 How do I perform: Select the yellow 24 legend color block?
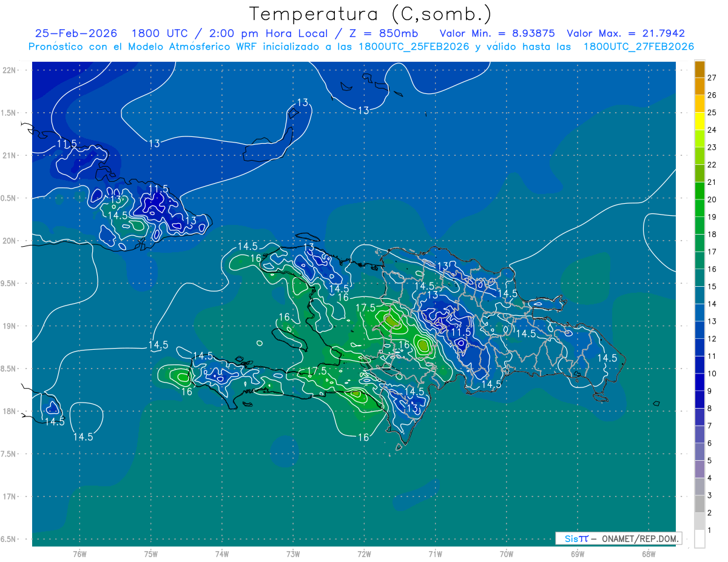699,122
